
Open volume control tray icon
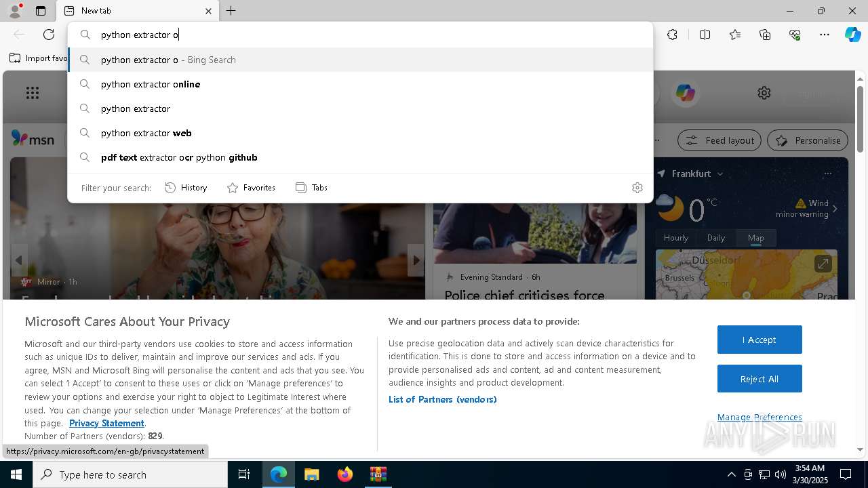(x=781, y=474)
